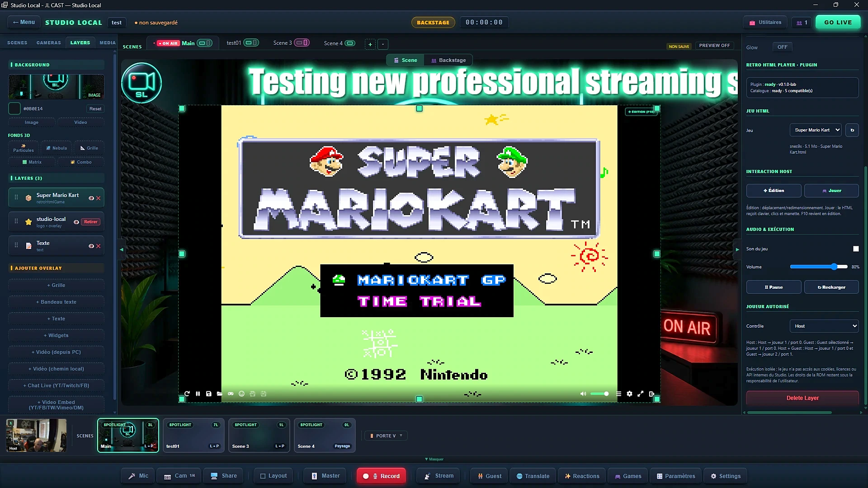Click the Jouer interaction button
868x488 pixels.
point(831,191)
